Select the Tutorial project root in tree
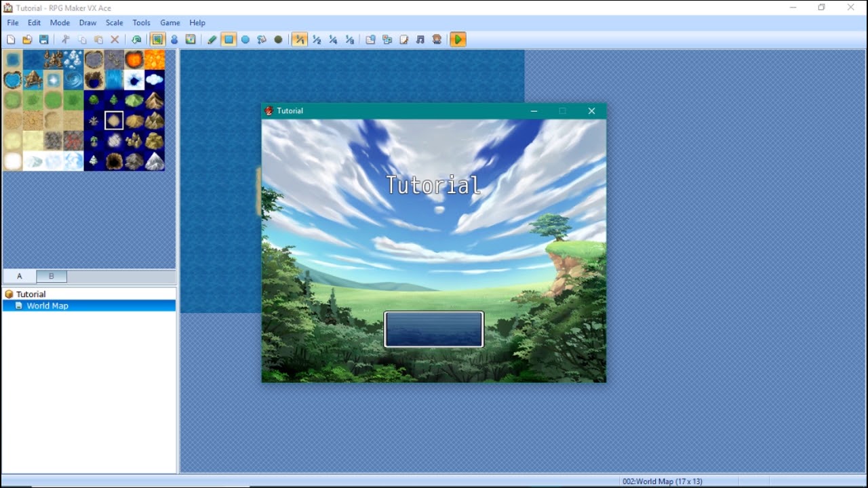The image size is (868, 488). coord(31,294)
